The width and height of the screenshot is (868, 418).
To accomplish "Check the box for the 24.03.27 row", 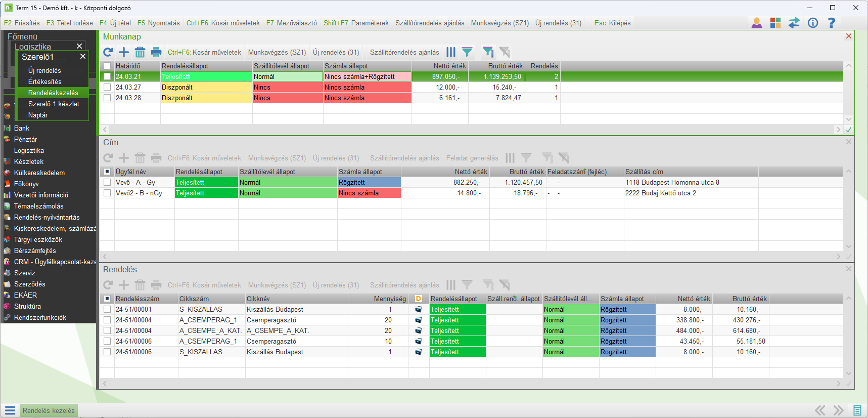I will point(107,87).
